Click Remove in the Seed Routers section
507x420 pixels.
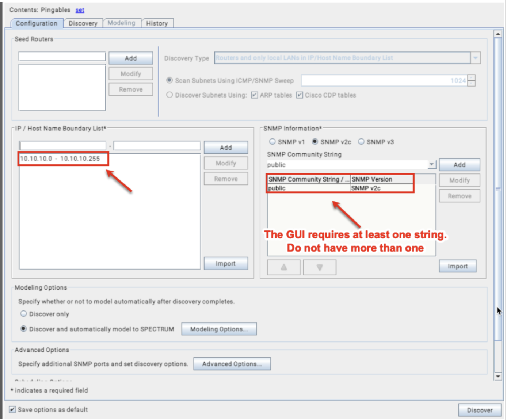pyautogui.click(x=131, y=89)
